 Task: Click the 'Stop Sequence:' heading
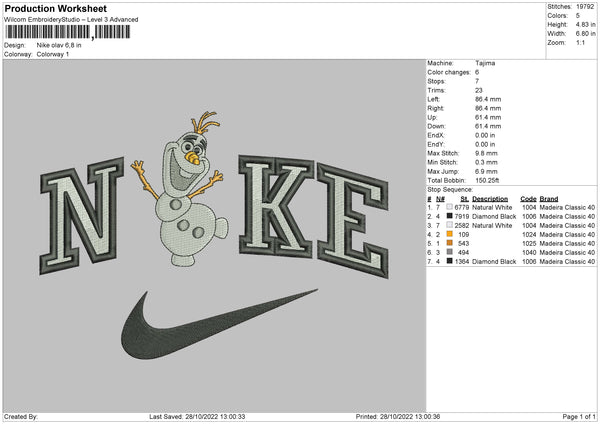[x=450, y=189]
